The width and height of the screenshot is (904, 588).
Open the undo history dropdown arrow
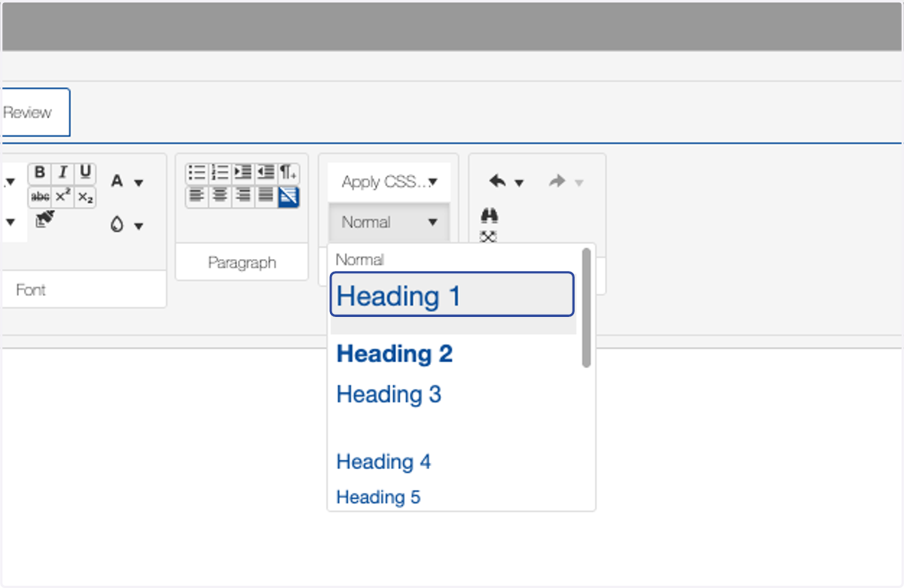(518, 183)
